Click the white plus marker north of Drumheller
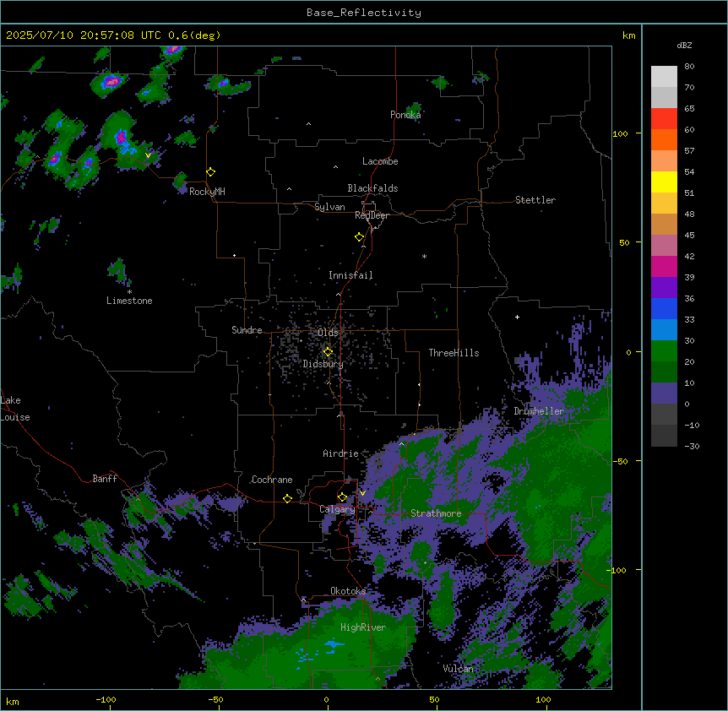The height and width of the screenshot is (711, 728). [517, 317]
